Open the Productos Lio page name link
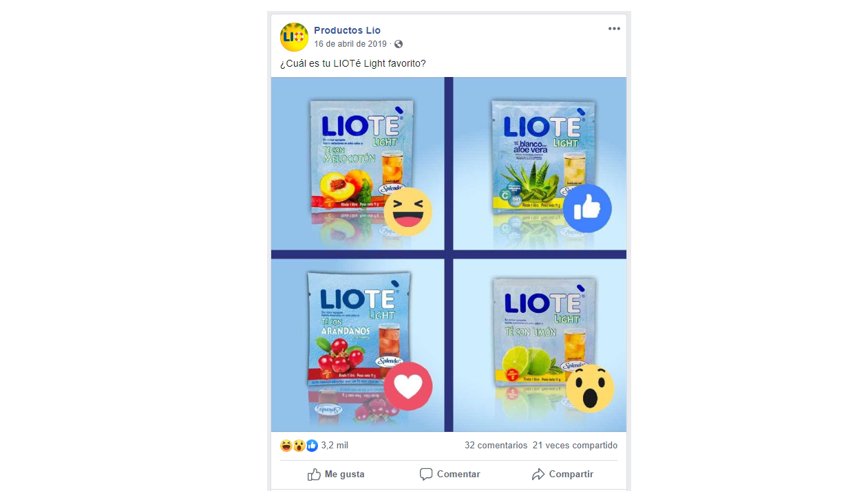The width and height of the screenshot is (868, 502). (x=347, y=30)
